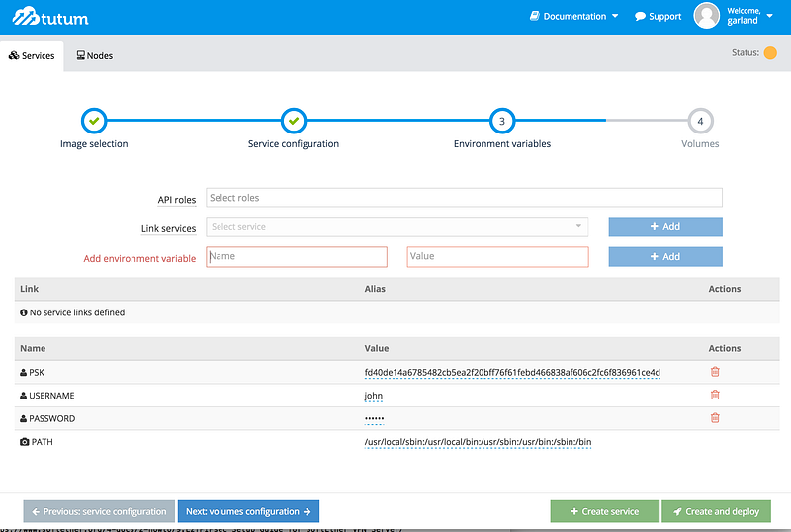
Task: Open the Support link
Action: [x=658, y=16]
